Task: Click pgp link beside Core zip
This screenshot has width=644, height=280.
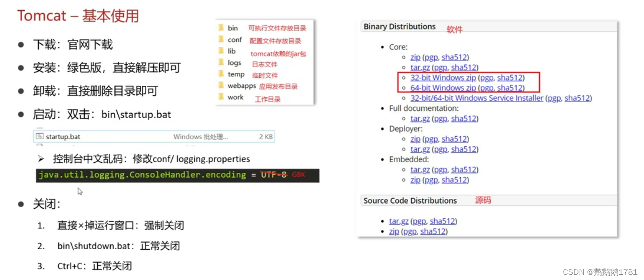Action: [431, 58]
